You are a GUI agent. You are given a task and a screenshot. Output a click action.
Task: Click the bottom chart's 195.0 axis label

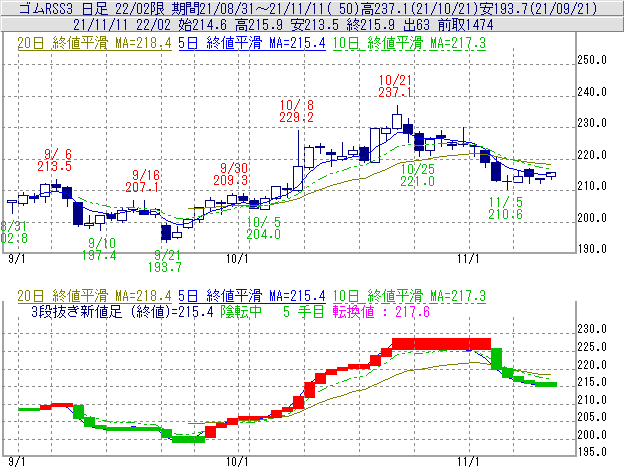(592, 452)
